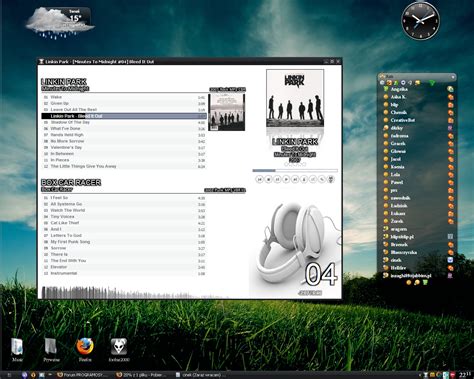The width and height of the screenshot is (474, 379).
Task: Select track Shadow Of The Day
Action: click(x=124, y=122)
